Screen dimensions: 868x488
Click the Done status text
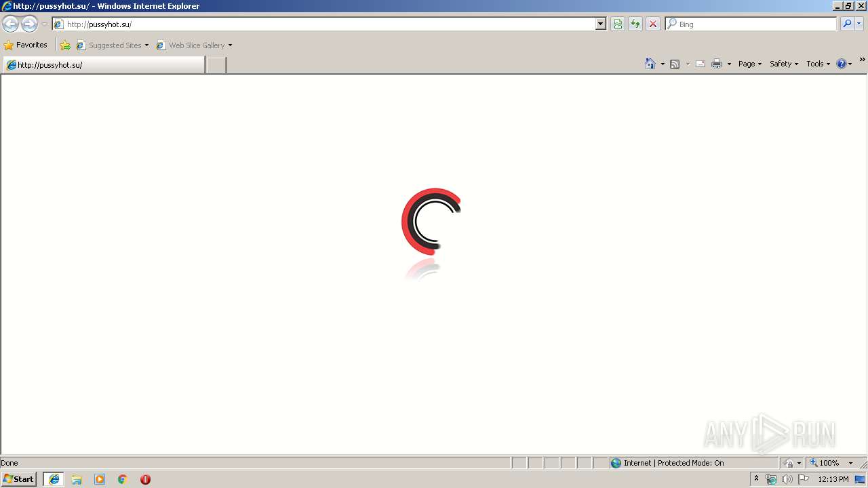tap(9, 463)
